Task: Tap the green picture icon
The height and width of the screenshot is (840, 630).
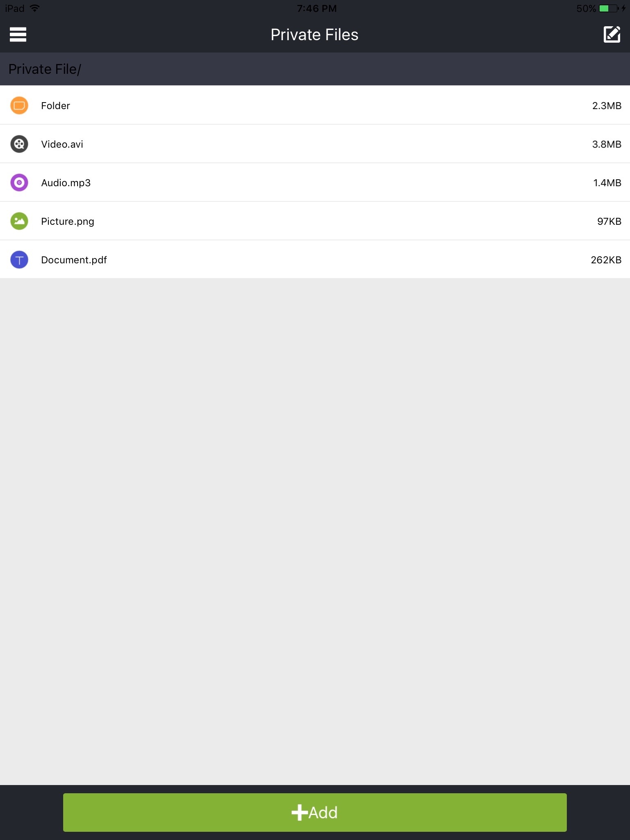Action: (19, 221)
